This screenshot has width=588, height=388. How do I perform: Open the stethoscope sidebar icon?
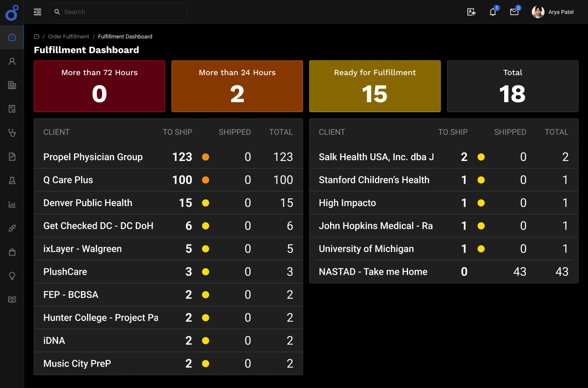click(x=12, y=133)
